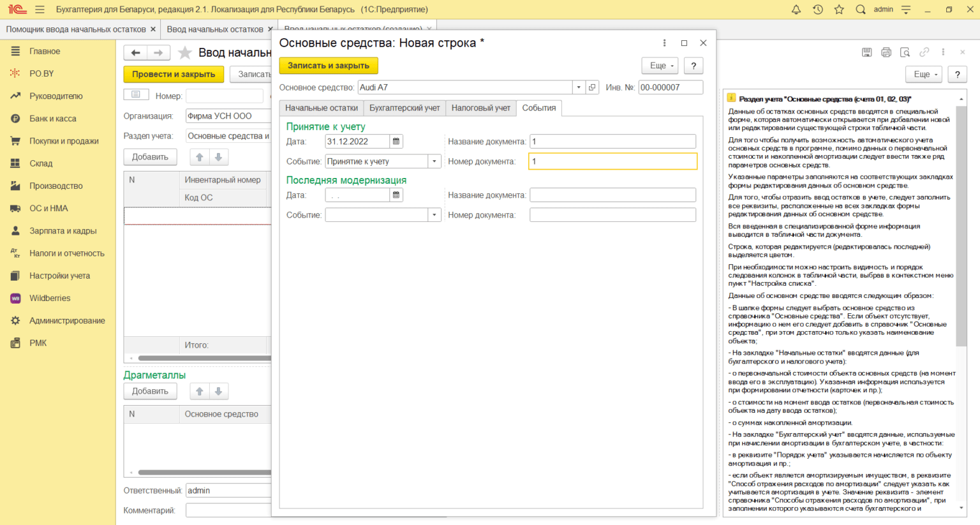
Task: Open the Начальные остатки tab
Action: click(322, 108)
